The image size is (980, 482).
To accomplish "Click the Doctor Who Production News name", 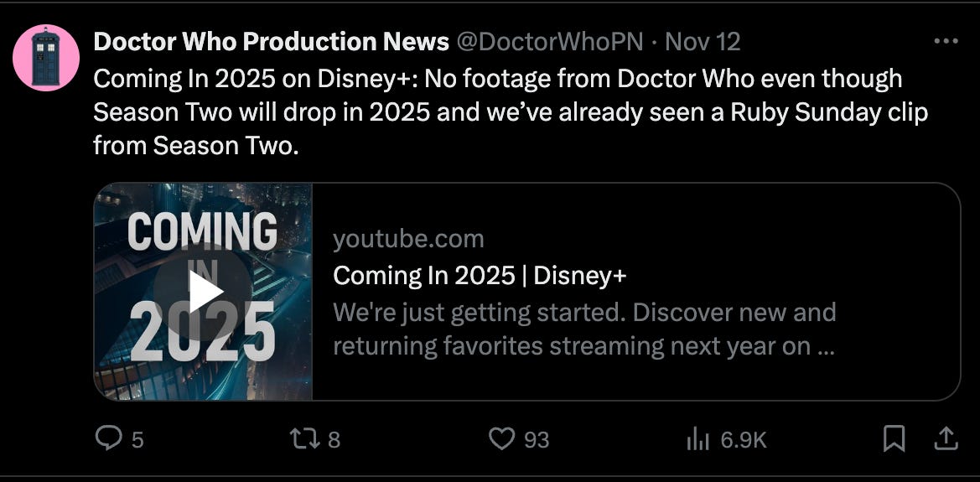I will [271, 42].
